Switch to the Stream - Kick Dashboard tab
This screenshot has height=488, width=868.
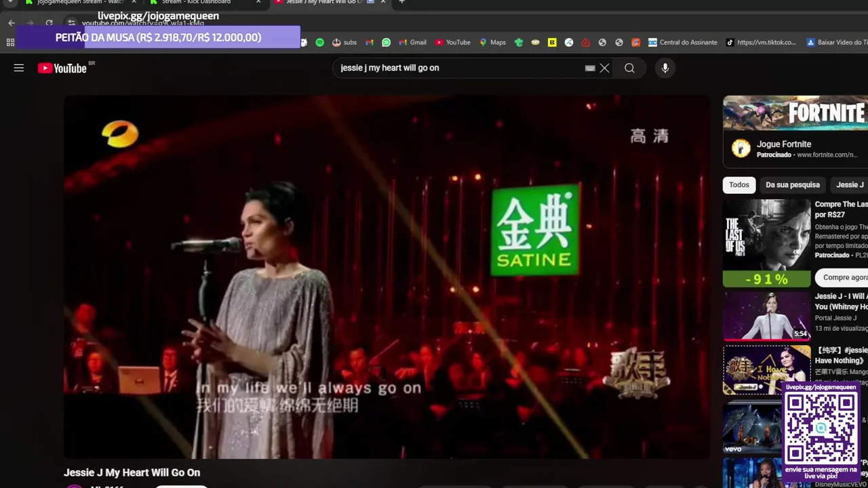click(197, 2)
